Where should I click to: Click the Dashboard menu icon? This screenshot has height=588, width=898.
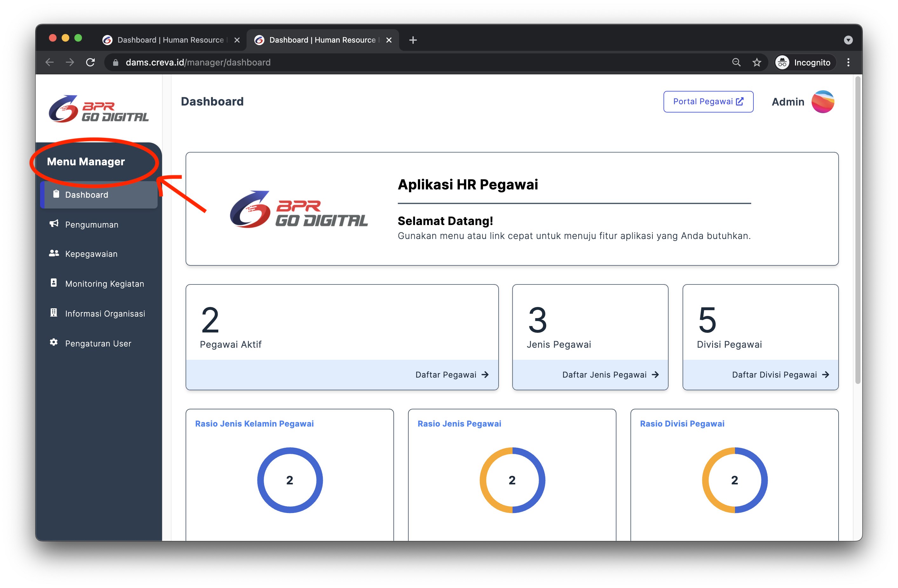(x=54, y=194)
